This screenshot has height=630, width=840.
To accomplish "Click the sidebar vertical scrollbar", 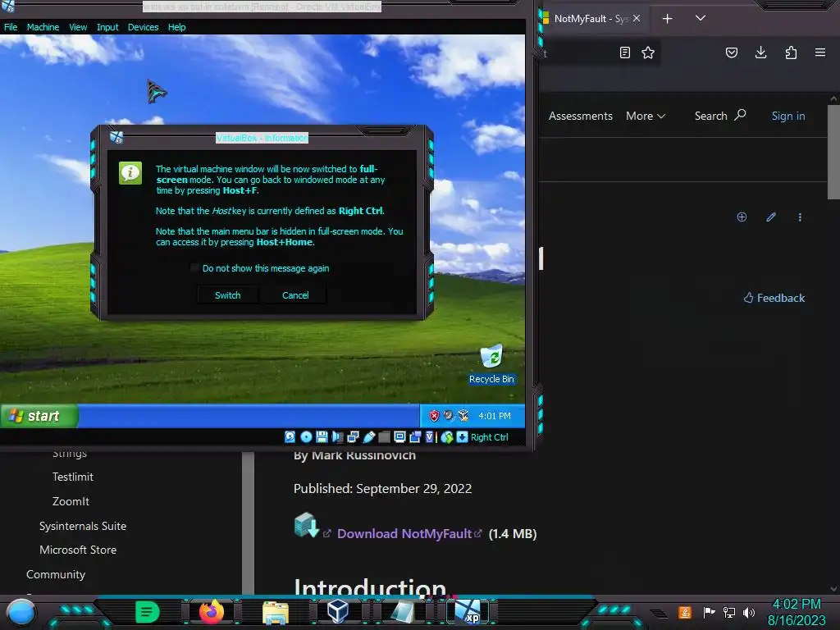I will click(248, 523).
